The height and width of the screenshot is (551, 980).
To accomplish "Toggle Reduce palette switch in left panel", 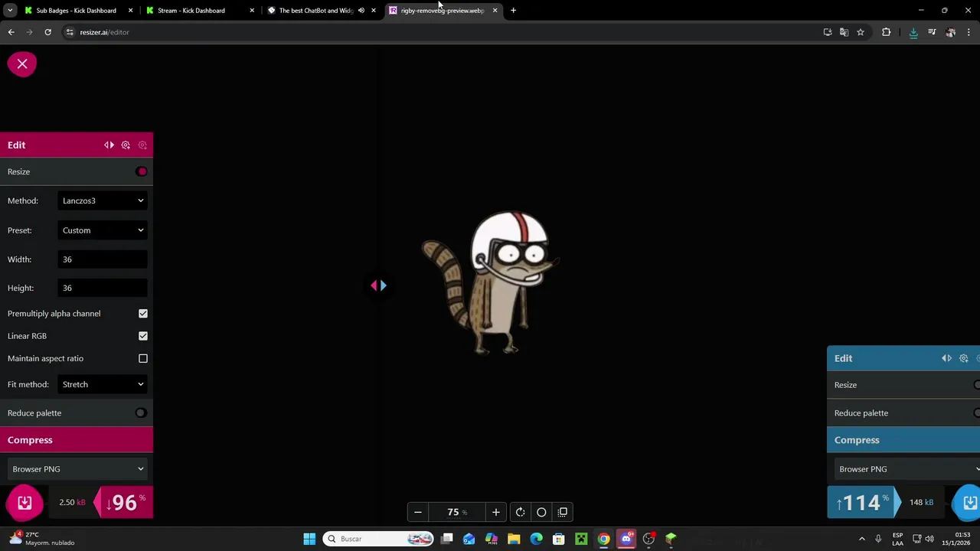I will tap(141, 413).
